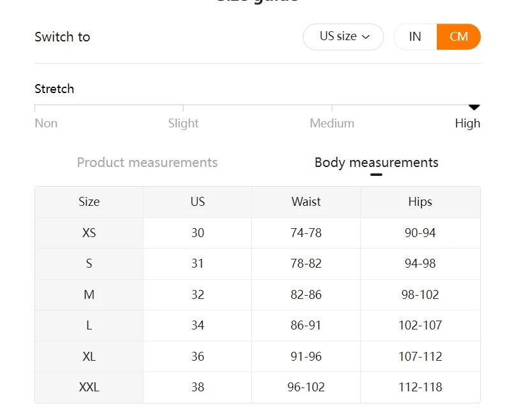
Task: Select the XXL size row
Action: (x=89, y=387)
